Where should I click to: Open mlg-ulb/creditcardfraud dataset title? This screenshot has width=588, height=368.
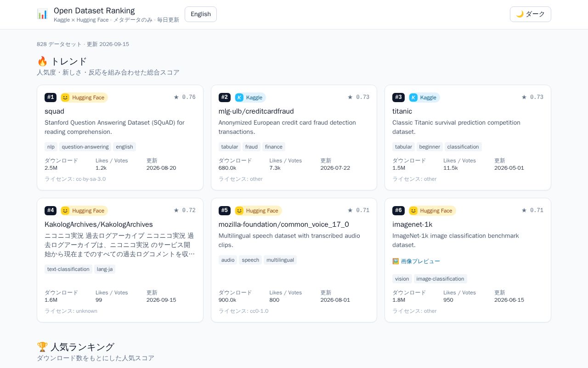256,111
